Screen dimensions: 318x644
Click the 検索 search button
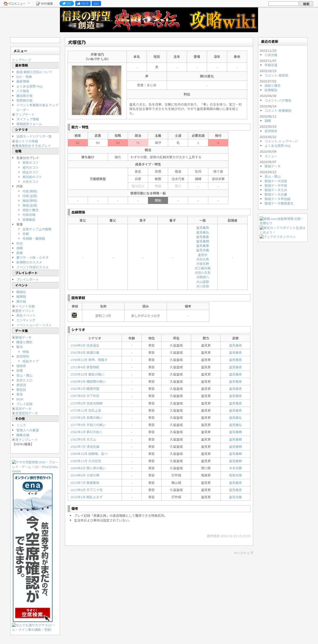pos(306,4)
